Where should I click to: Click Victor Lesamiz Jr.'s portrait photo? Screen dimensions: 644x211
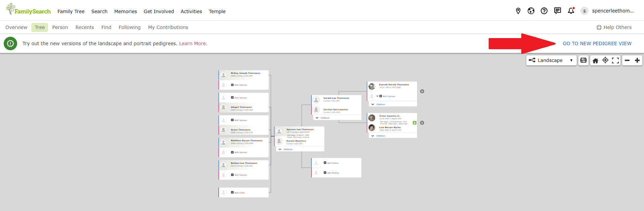[372, 118]
